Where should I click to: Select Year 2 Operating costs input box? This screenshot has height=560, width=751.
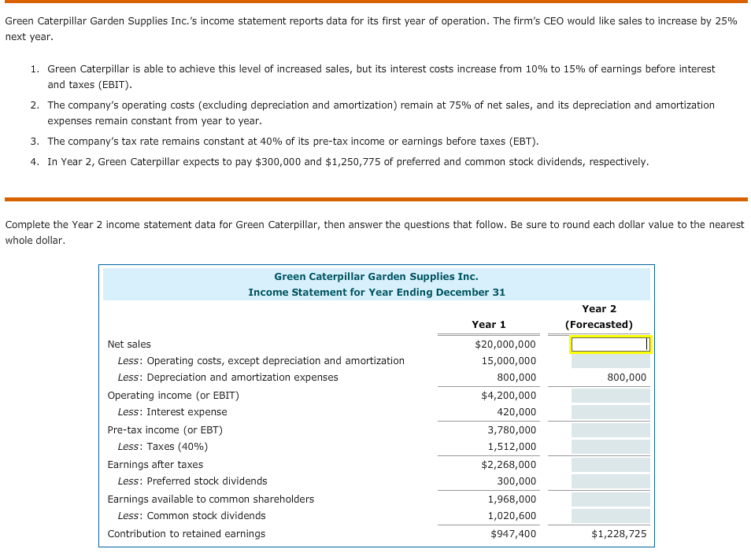point(611,361)
